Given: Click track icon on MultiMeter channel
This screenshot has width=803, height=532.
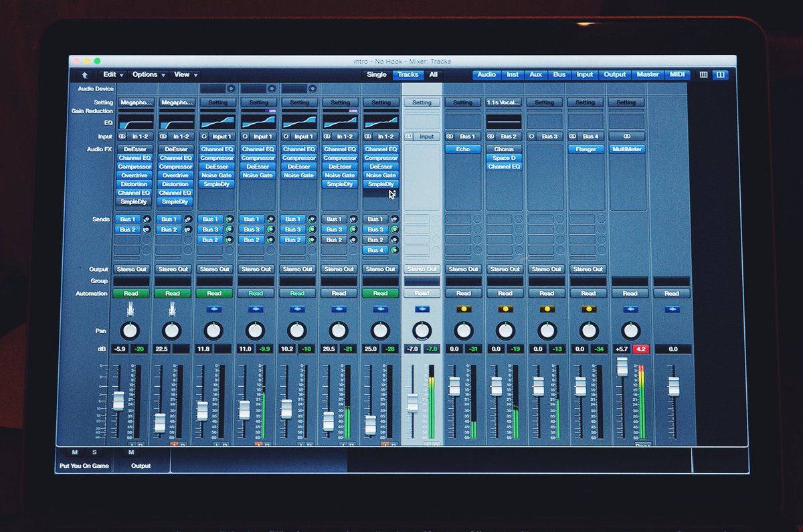Looking at the screenshot, I should 630,309.
